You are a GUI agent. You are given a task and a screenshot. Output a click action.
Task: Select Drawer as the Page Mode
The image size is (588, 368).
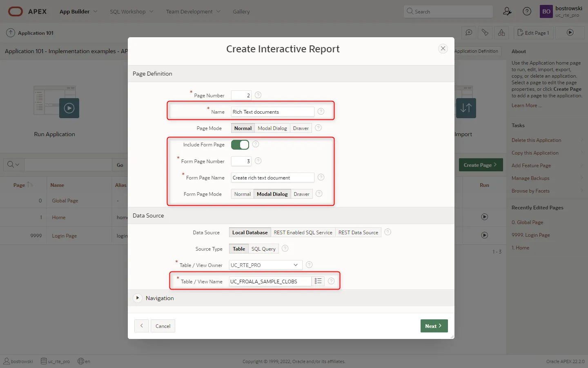click(301, 128)
